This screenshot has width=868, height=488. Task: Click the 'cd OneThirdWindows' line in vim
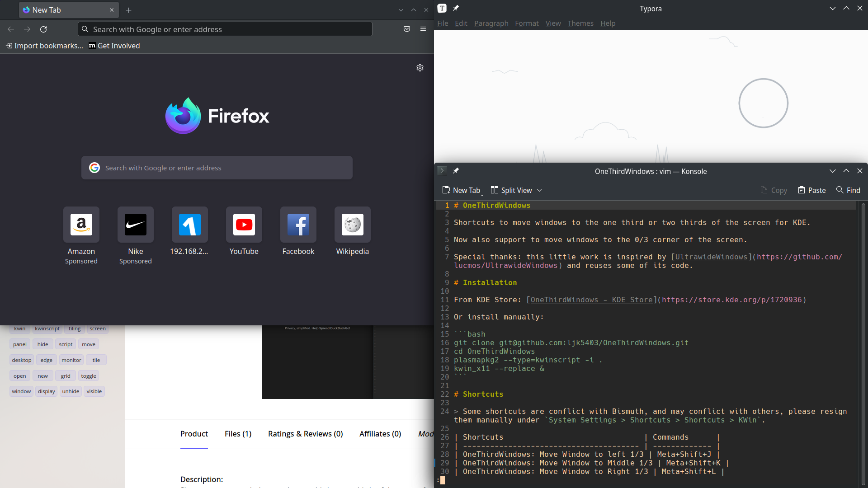(494, 351)
